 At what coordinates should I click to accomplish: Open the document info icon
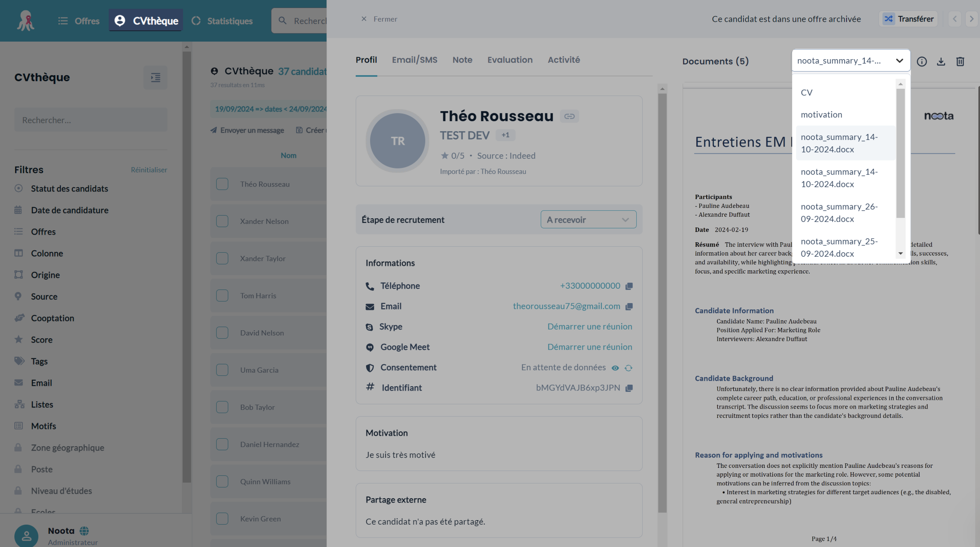(921, 62)
